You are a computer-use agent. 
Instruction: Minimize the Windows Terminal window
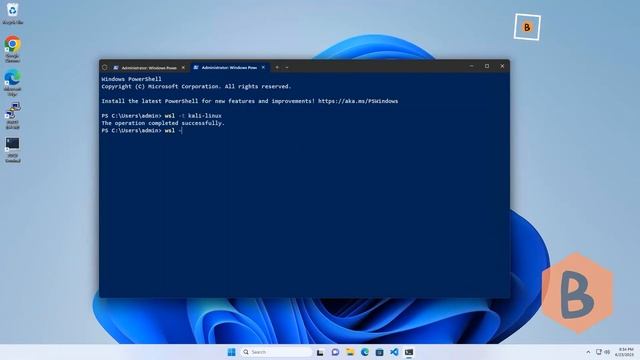471,66
